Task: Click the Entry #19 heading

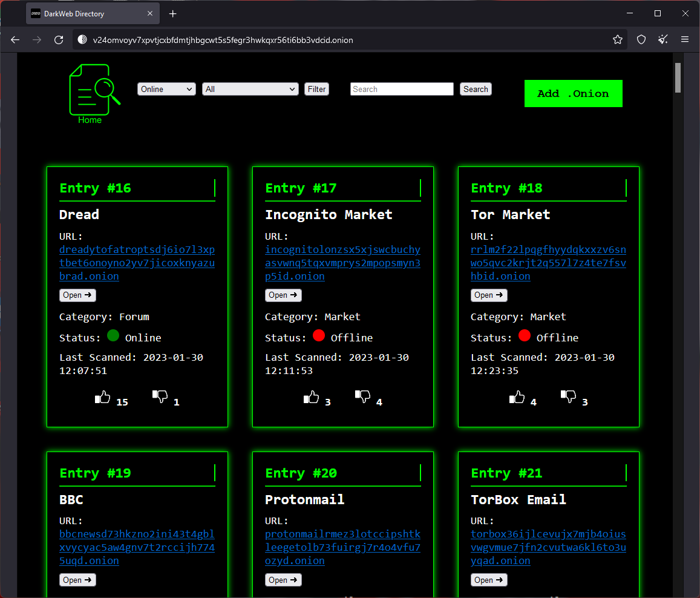Action: 95,473
